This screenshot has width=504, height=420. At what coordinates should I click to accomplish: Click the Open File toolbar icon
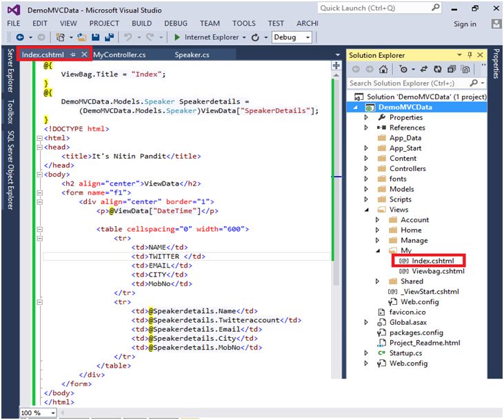83,37
